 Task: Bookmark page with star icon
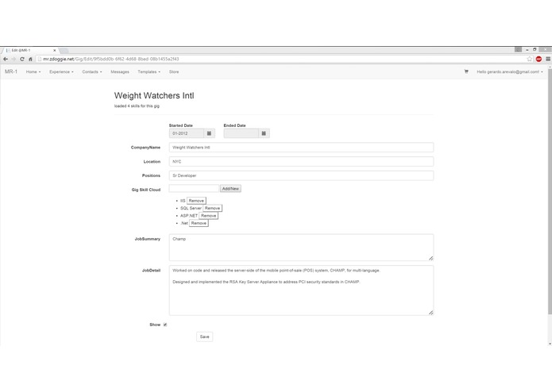click(x=530, y=59)
